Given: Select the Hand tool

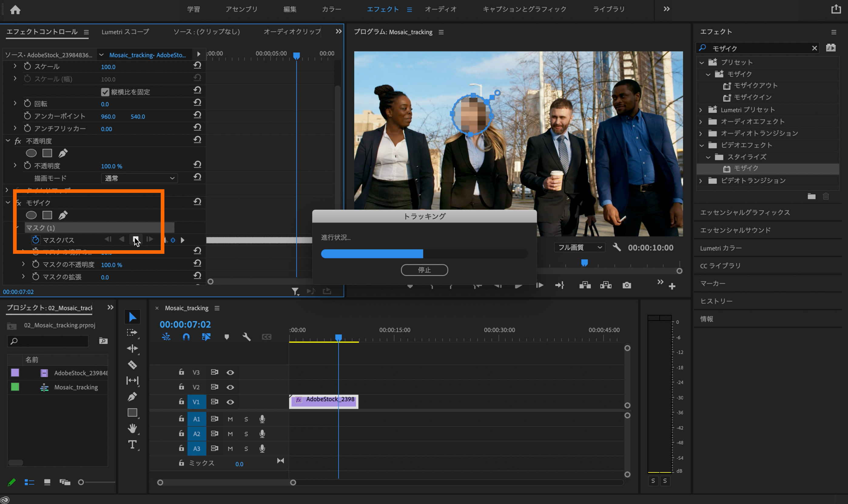Looking at the screenshot, I should 132,428.
